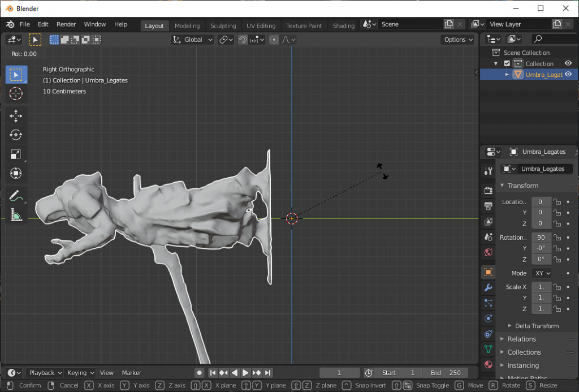Click the End frame field showing 250
Screen dimensions: 579x392
coord(446,372)
